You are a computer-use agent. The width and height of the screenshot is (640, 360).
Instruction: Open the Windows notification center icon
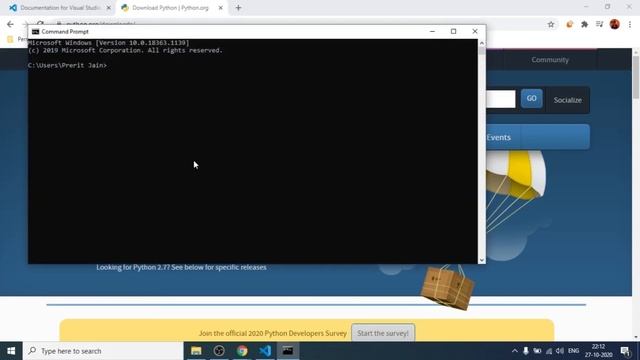[x=625, y=351]
